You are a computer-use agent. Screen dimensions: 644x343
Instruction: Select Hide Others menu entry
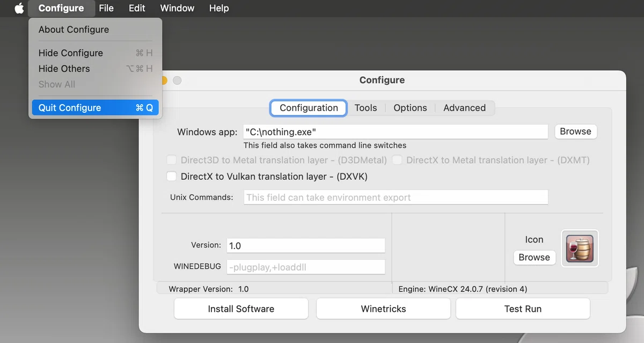pos(95,68)
